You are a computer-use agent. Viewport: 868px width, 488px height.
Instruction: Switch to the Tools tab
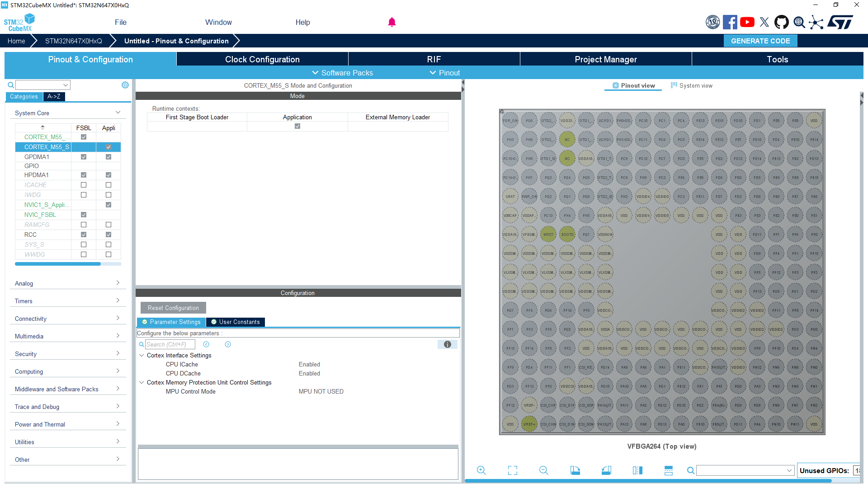[778, 59]
